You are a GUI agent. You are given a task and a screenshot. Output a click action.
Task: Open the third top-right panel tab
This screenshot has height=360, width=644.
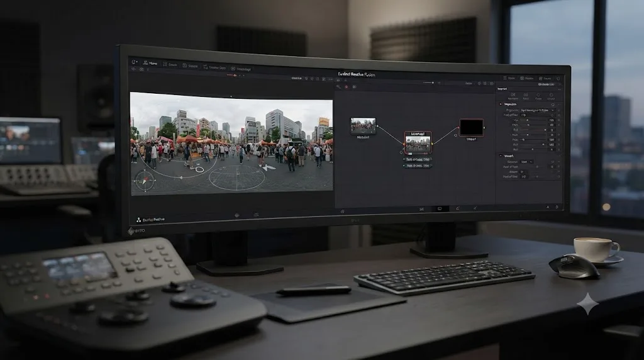click(545, 79)
